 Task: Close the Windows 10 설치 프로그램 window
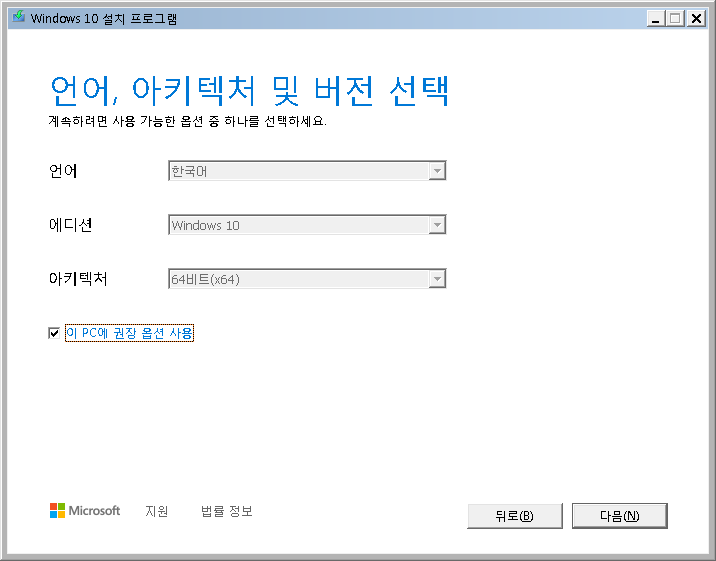click(x=696, y=19)
